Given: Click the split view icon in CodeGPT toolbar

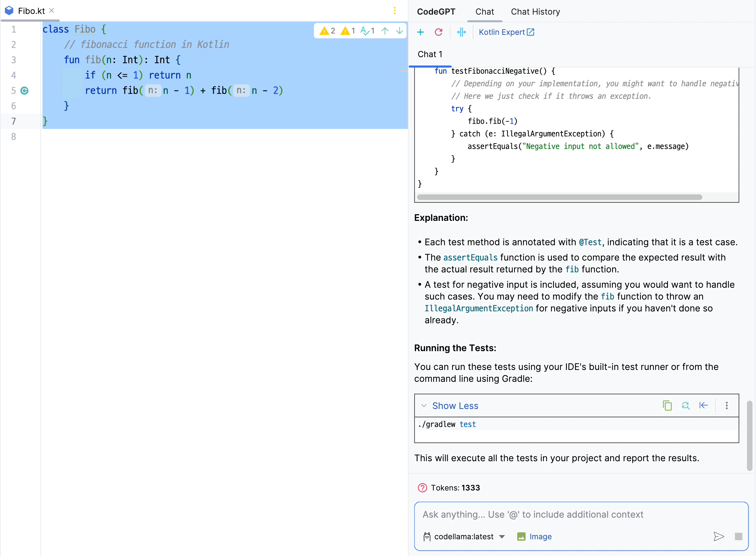Looking at the screenshot, I should (x=461, y=32).
